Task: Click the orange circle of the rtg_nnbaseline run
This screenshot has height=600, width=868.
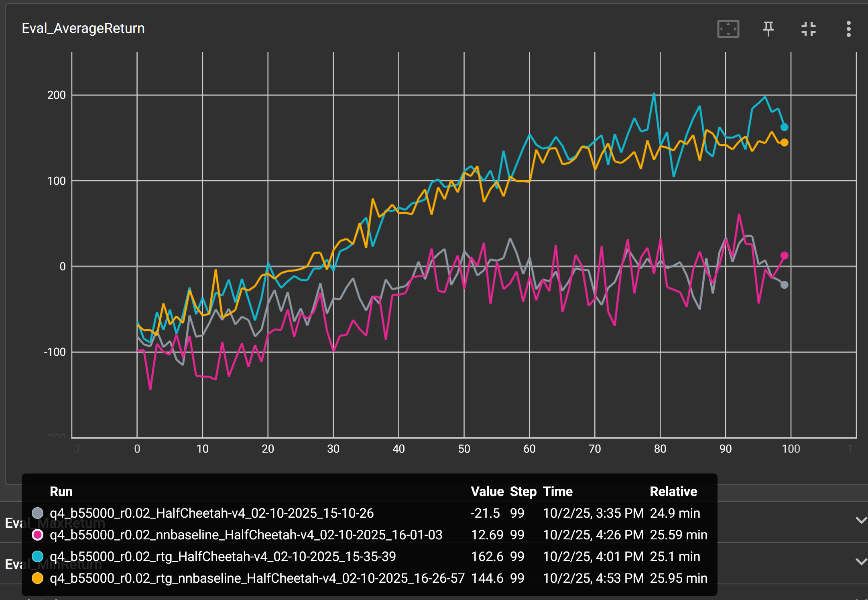Action: click(37, 578)
